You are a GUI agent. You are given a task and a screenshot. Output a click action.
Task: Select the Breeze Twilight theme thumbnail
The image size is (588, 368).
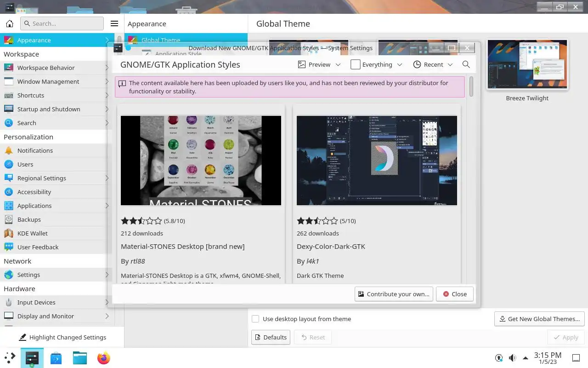(x=527, y=64)
